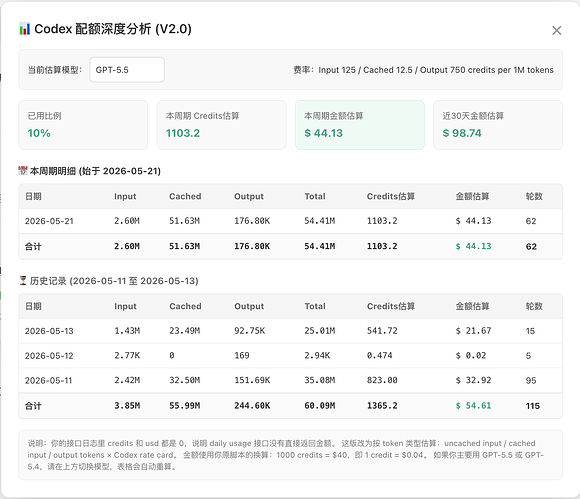Click the 2026-05-12 amount $ 0.02

pyautogui.click(x=471, y=355)
